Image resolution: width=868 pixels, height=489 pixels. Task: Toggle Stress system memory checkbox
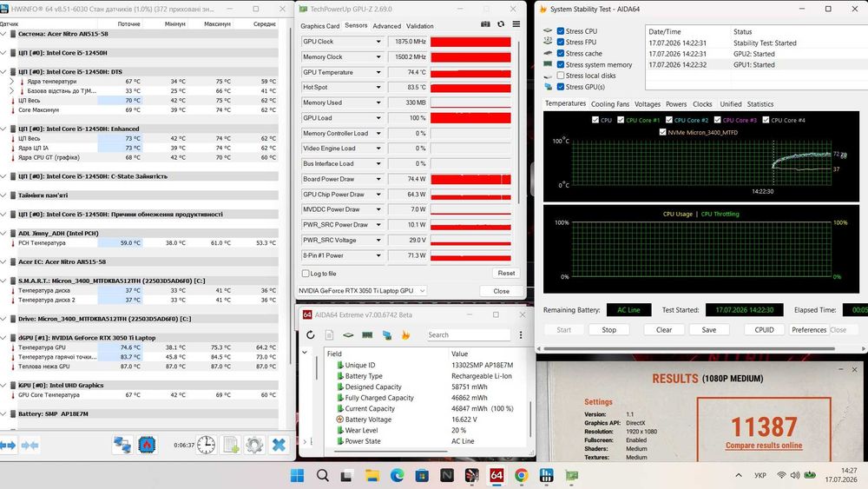tap(561, 65)
